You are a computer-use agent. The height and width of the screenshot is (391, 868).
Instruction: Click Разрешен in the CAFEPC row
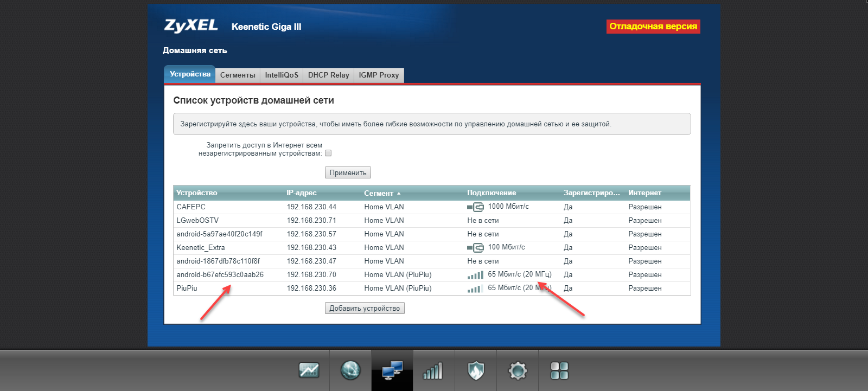pyautogui.click(x=645, y=207)
